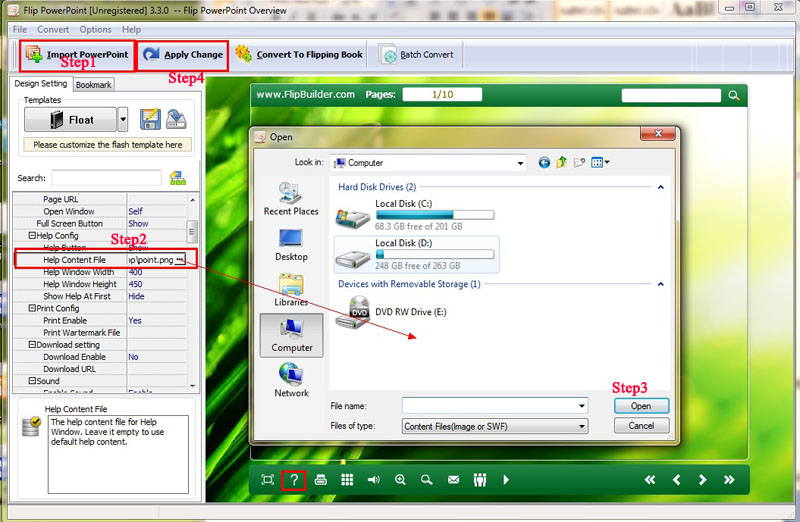Open the Options menu
This screenshot has width=800, height=522.
point(95,30)
